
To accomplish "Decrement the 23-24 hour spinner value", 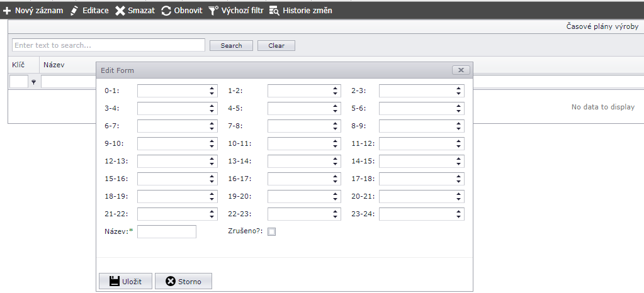I will [x=459, y=217].
